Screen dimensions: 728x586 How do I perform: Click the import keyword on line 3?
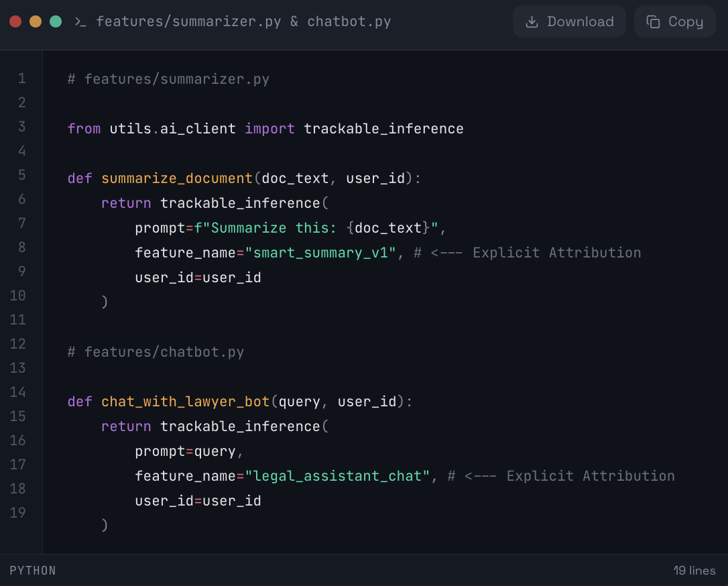point(269,129)
